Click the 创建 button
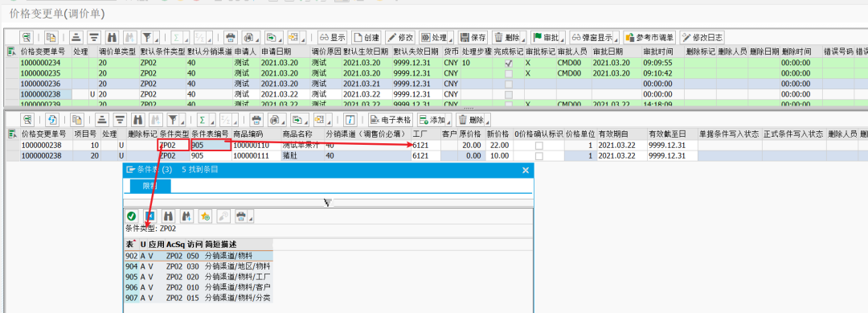This screenshot has width=868, height=313. [366, 38]
